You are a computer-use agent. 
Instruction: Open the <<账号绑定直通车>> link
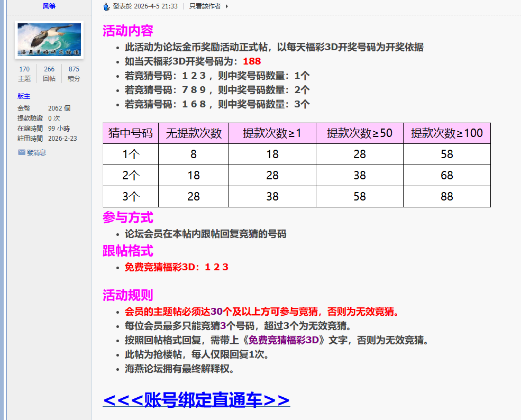[196, 401]
